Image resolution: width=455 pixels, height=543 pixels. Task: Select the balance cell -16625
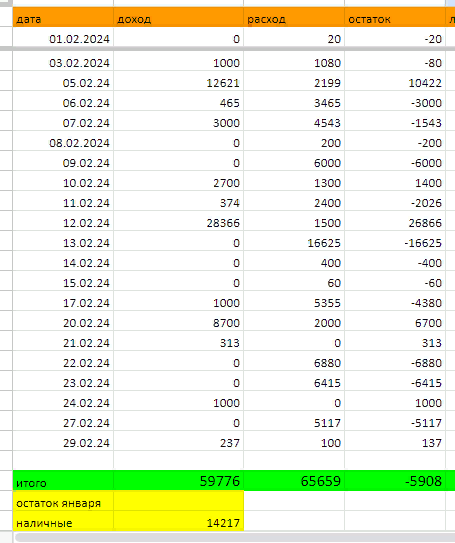point(395,243)
